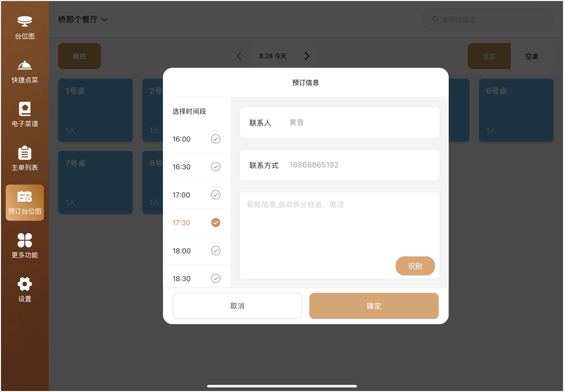Switch to the 全部 tab
Image resolution: width=564 pixels, height=392 pixels.
click(489, 56)
